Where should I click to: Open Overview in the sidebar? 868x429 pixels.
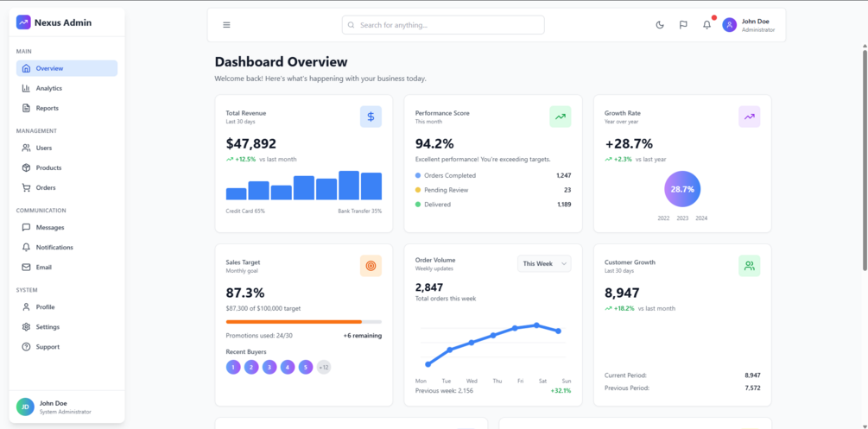pyautogui.click(x=67, y=69)
